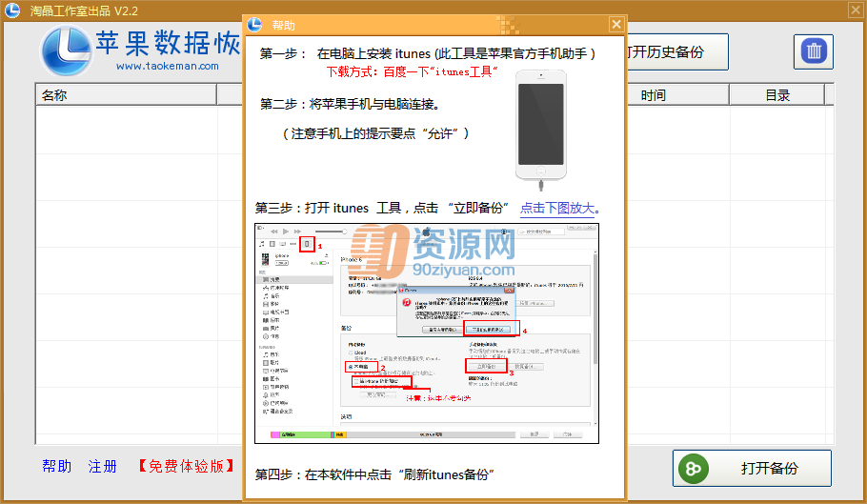Screen dimensions: 867x504
Task: Close the Help (帮助) dialog
Action: pyautogui.click(x=616, y=25)
